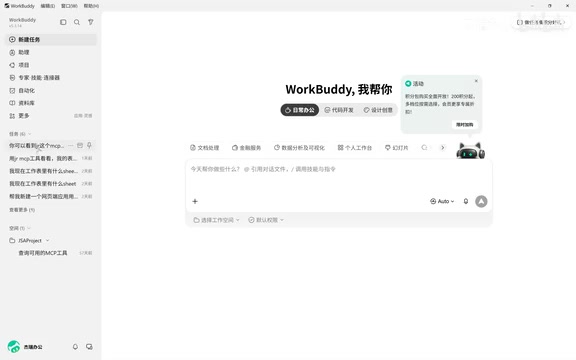Choose the 数据分析及可视化 quick category
This screenshot has height=360, width=576.
(299, 148)
